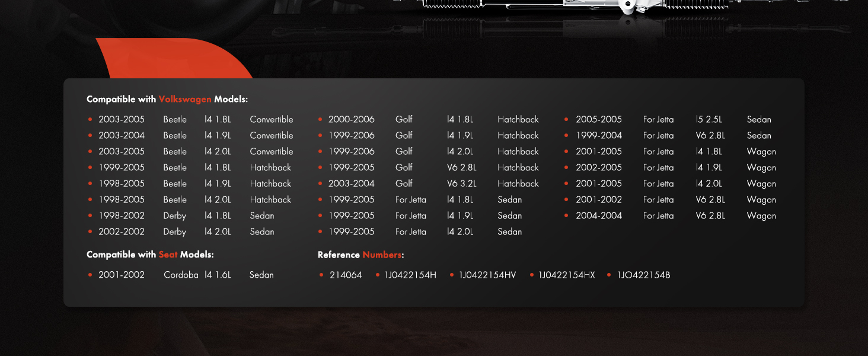Image resolution: width=868 pixels, height=356 pixels.
Task: Click the "Reference Numbers:" heading
Action: click(361, 255)
